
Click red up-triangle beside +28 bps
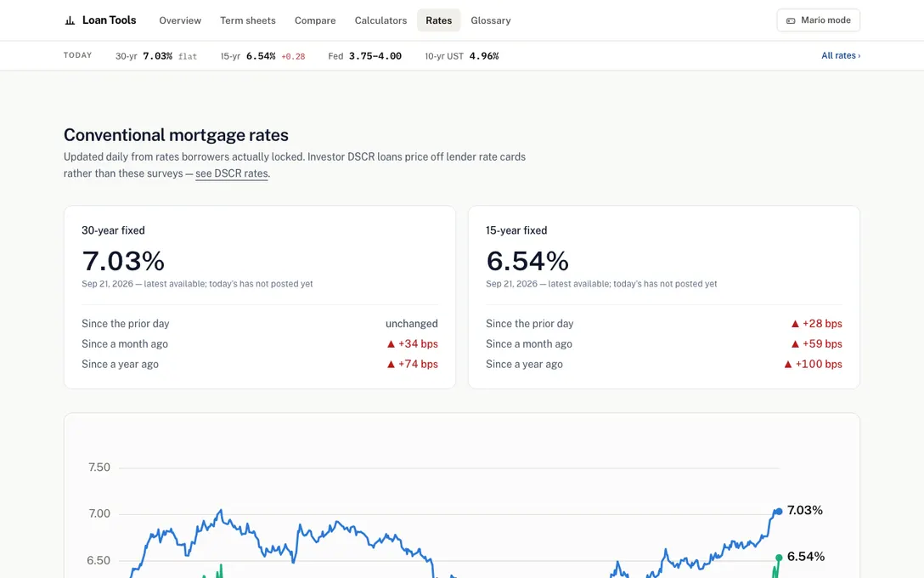pyautogui.click(x=795, y=324)
